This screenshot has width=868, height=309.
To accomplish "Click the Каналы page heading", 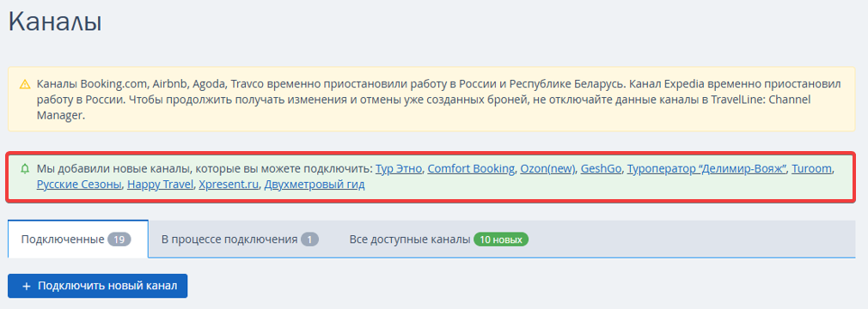I will pyautogui.click(x=55, y=22).
